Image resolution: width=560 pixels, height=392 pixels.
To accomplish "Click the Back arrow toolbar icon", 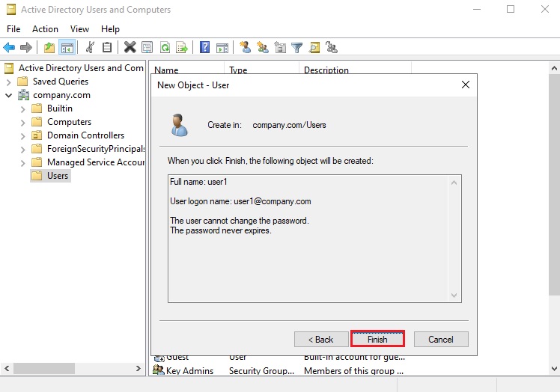I will (x=9, y=47).
